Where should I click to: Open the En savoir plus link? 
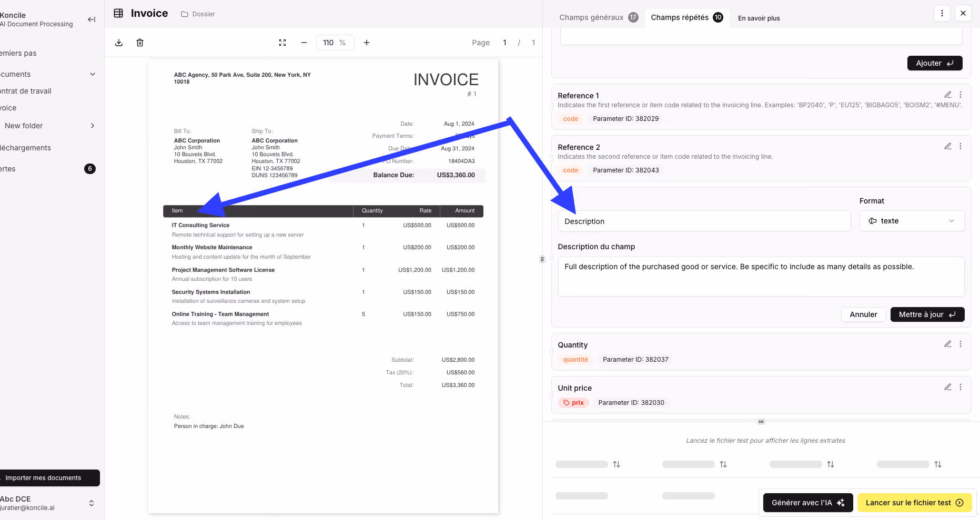(759, 18)
